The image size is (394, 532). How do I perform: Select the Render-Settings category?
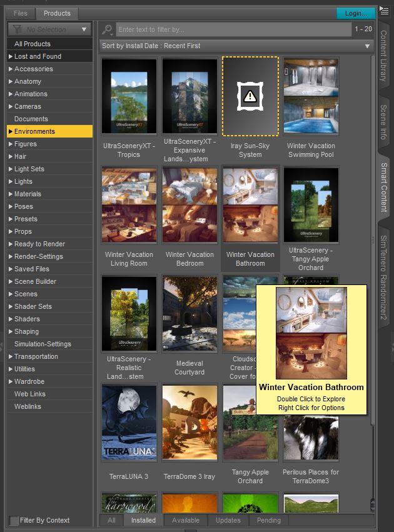pos(49,256)
